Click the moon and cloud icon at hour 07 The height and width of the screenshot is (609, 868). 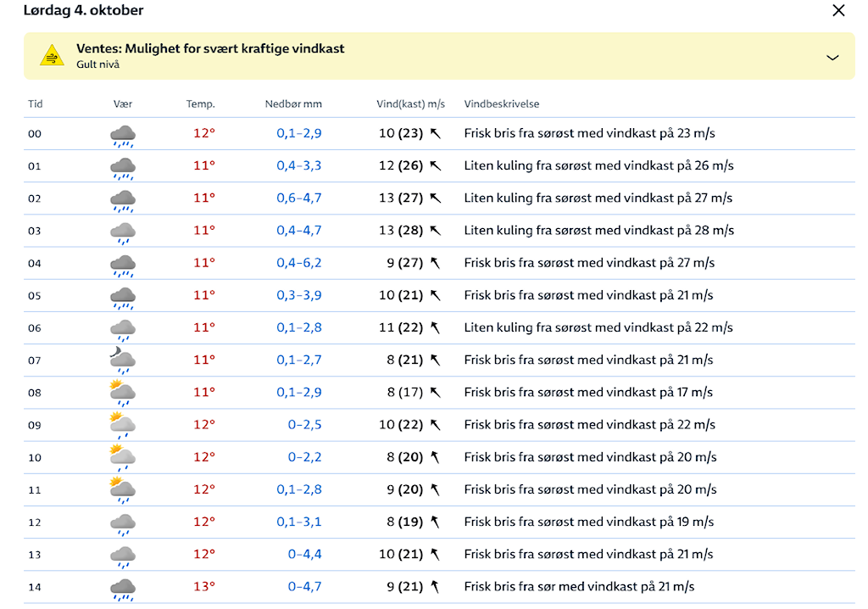(x=123, y=360)
